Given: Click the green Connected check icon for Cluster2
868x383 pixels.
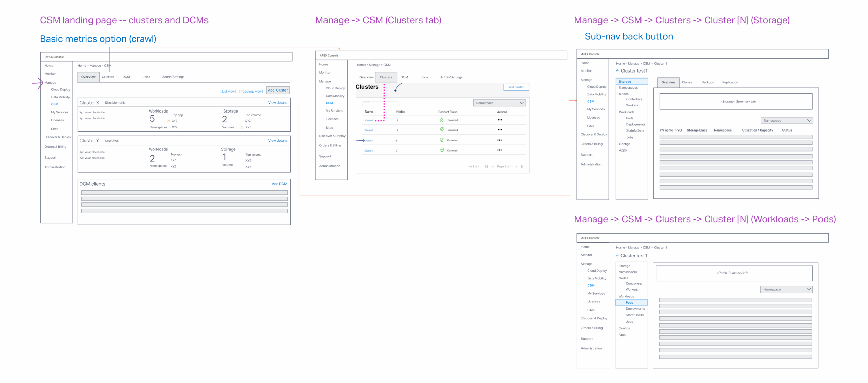Looking at the screenshot, I should (442, 129).
